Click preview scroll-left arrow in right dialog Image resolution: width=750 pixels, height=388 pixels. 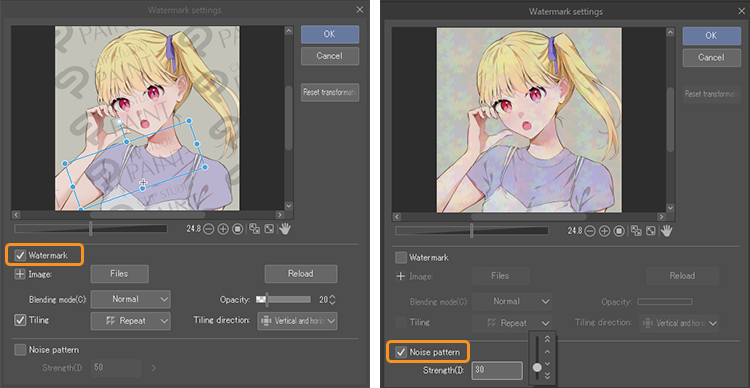pos(397,217)
